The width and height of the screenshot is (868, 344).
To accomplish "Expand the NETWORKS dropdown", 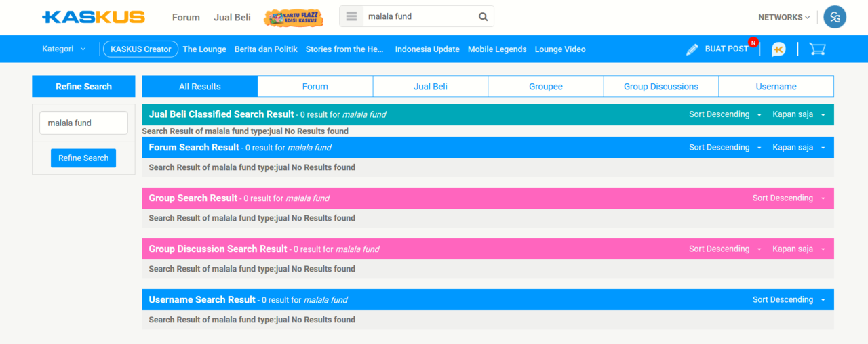I will pos(784,17).
